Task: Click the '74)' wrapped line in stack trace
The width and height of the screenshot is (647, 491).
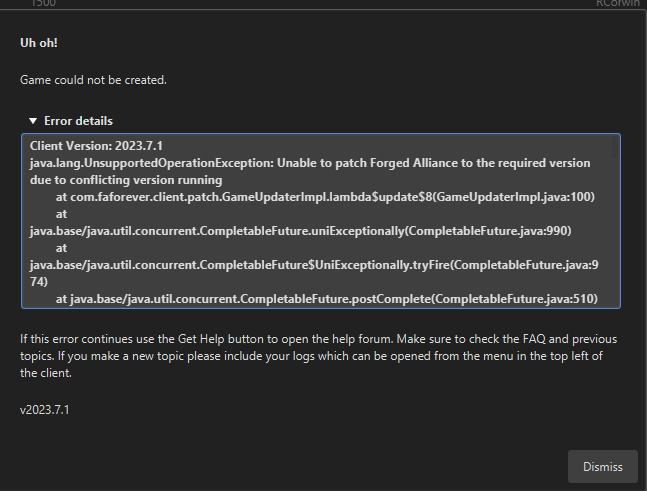Action: point(39,282)
